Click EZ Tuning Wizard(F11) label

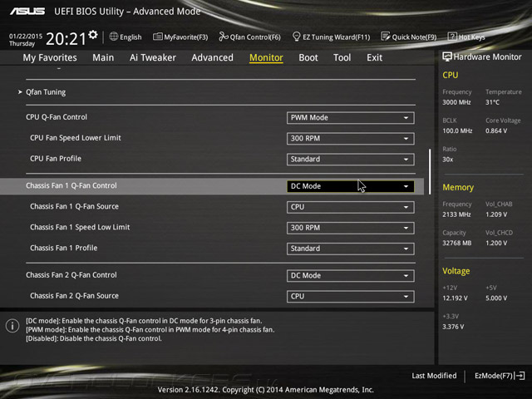(336, 37)
